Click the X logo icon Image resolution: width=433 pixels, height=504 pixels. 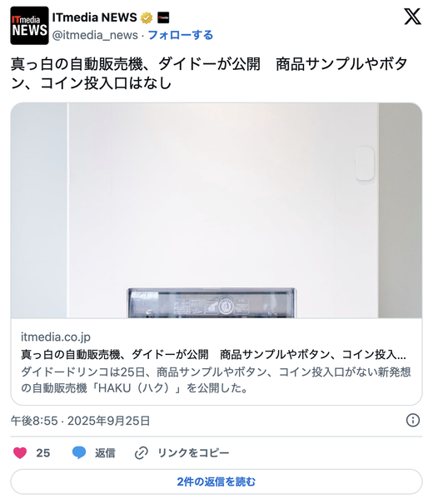(412, 17)
